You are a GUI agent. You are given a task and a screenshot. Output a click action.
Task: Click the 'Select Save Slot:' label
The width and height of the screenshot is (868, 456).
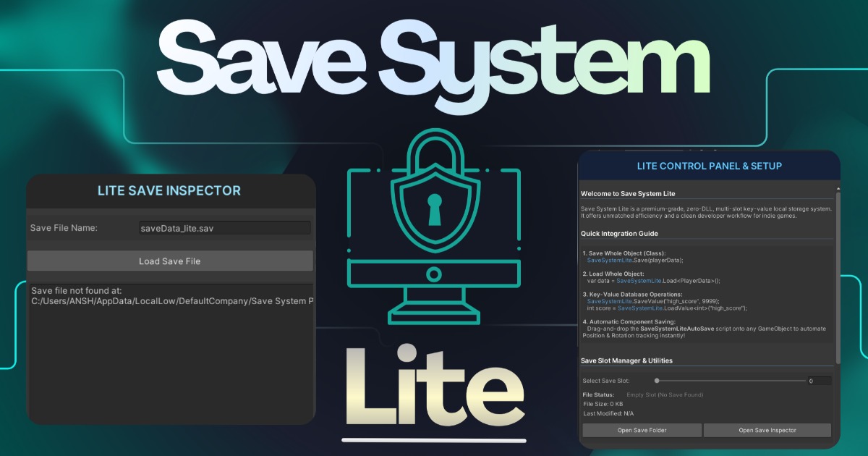coord(606,381)
